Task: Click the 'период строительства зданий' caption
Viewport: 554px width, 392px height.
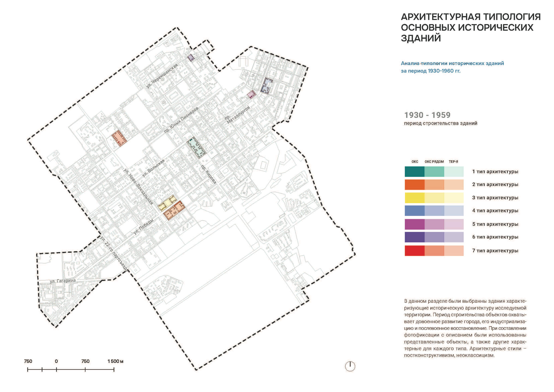Action: [441, 123]
